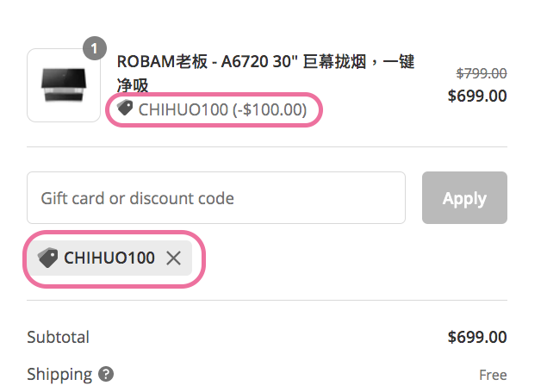The image size is (547, 392).
Task: Click the divider below the product row
Action: [267, 146]
